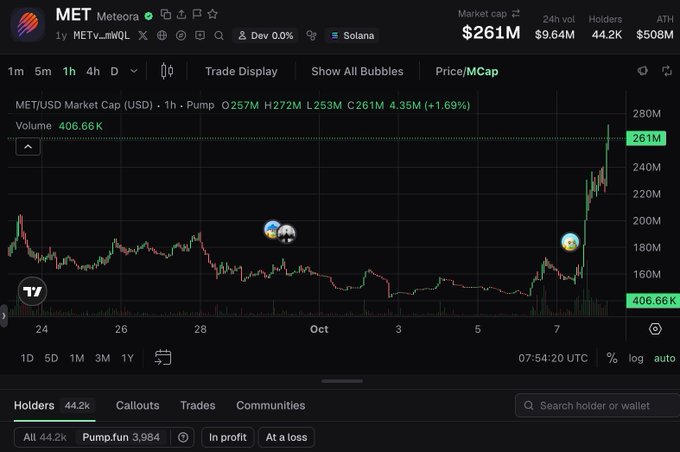The image size is (680, 452).
Task: Filter holders At a loss
Action: (x=286, y=437)
